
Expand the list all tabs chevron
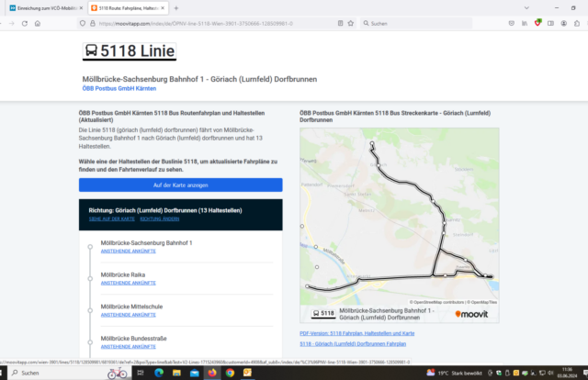526,8
